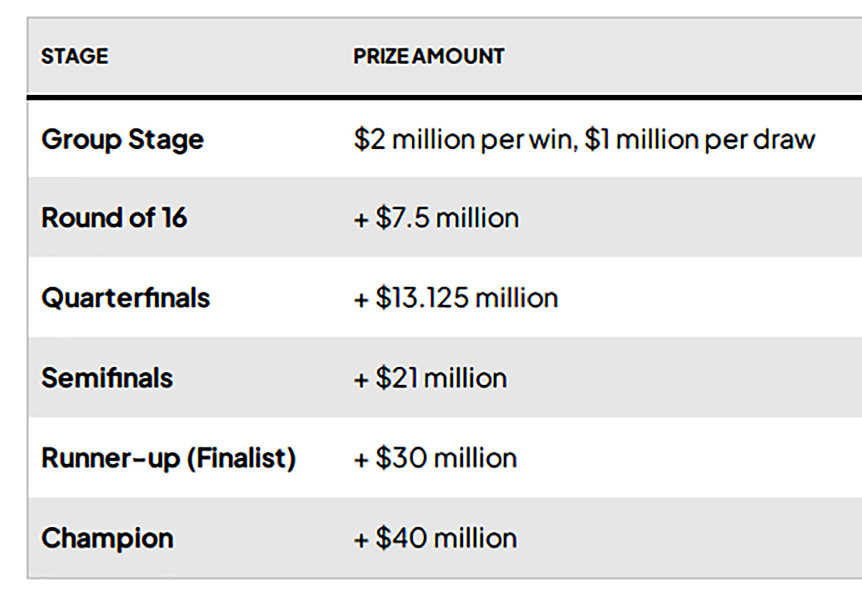Select the Round of 16 row label

tap(114, 218)
